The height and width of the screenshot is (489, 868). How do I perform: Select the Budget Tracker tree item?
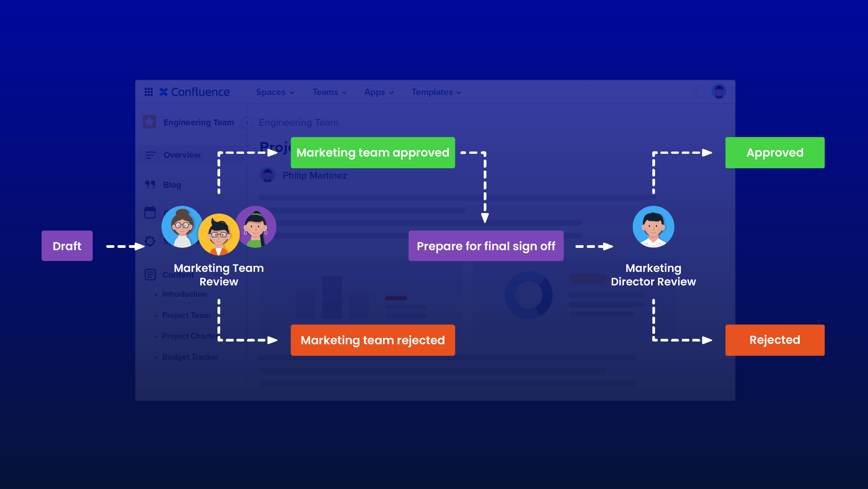pos(189,356)
